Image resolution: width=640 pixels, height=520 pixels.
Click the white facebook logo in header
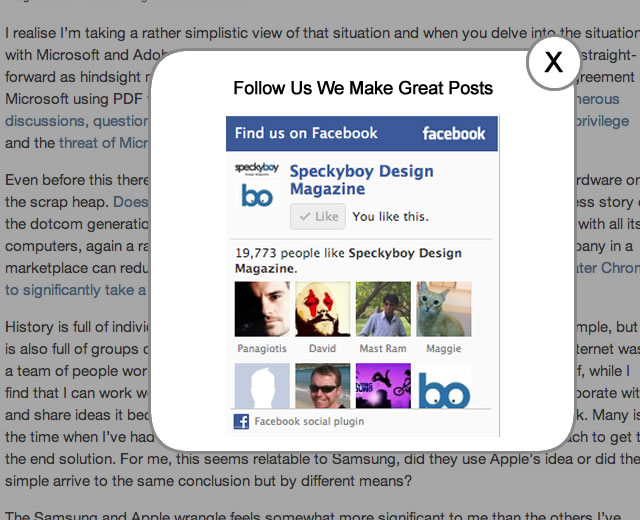(x=453, y=133)
